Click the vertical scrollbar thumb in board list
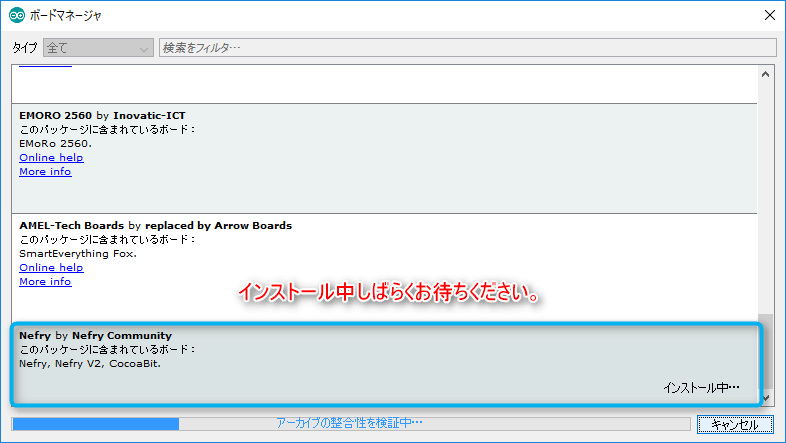The height and width of the screenshot is (443, 786). pos(765,352)
